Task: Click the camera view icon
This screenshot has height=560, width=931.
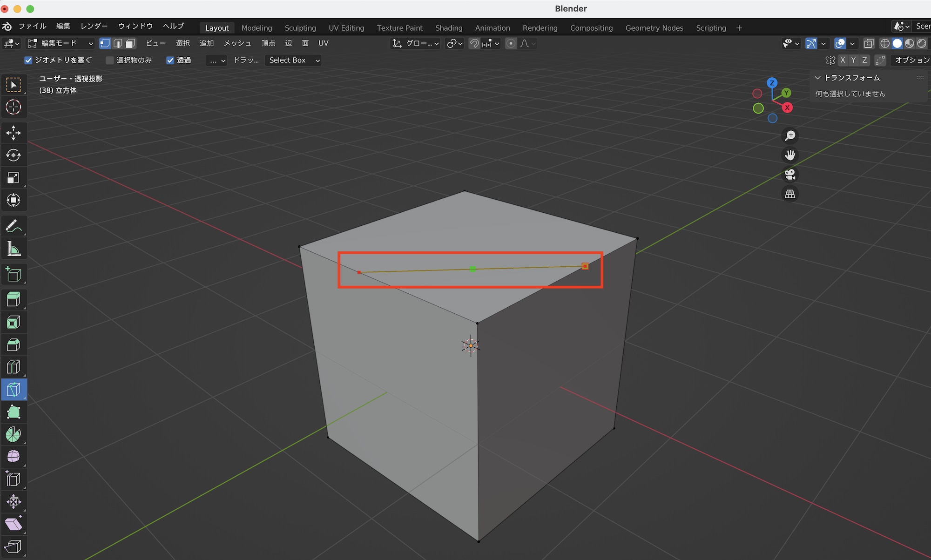Action: (x=790, y=175)
